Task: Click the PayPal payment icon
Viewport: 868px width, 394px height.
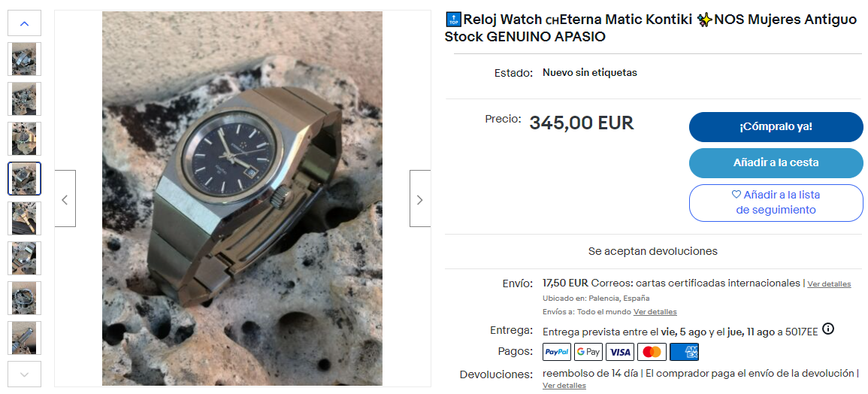Action: pos(557,352)
